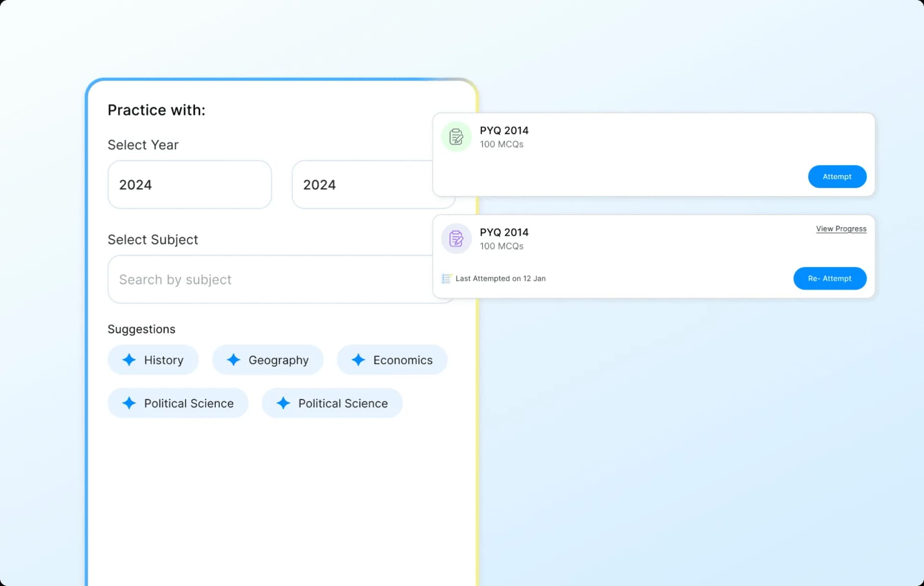Select the first Political Science chip
This screenshot has height=586, width=924.
tap(178, 403)
